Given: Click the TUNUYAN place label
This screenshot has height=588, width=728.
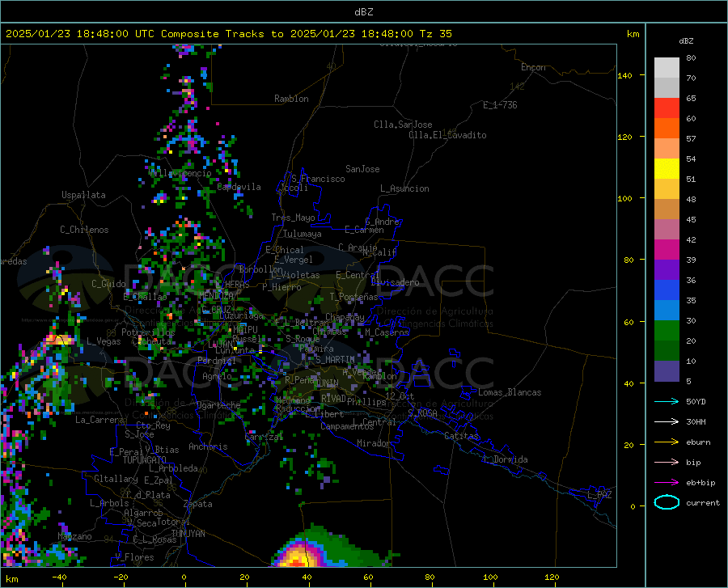Looking at the screenshot, I should pyautogui.click(x=188, y=533).
